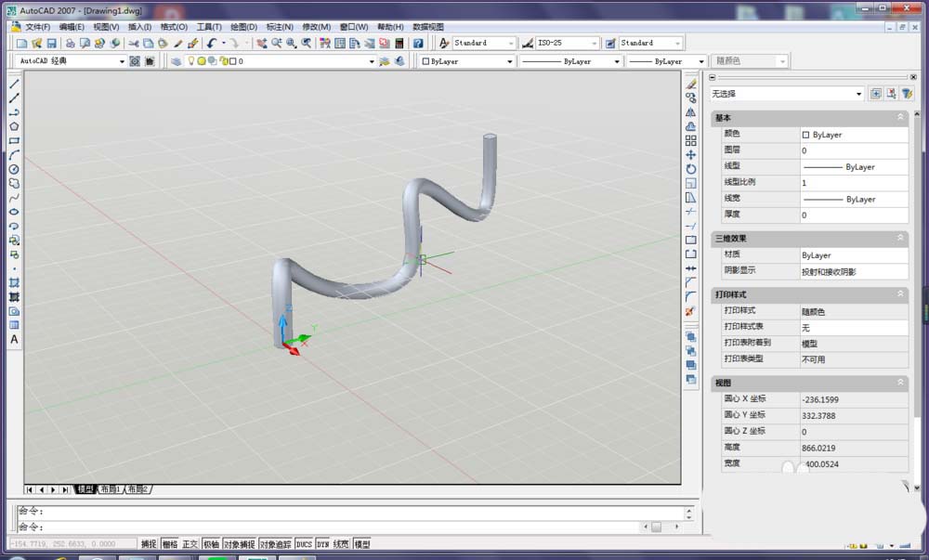
Task: Toggle 对象捕捉 (Object Snap) in status bar
Action: pyautogui.click(x=239, y=544)
